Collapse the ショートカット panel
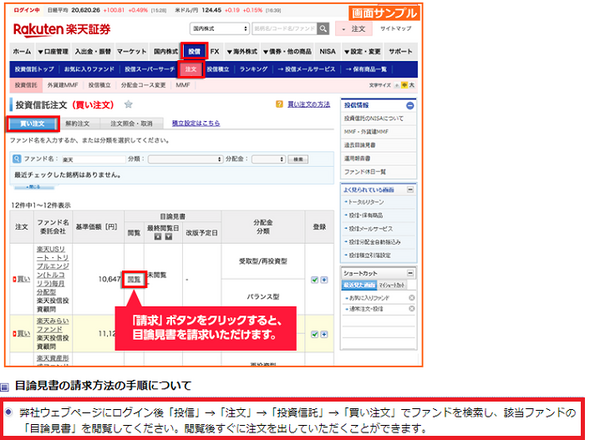600x440 pixels. click(x=410, y=273)
